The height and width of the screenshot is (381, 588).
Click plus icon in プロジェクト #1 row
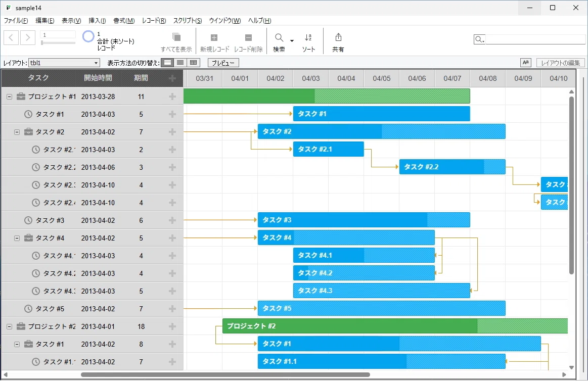(x=172, y=97)
